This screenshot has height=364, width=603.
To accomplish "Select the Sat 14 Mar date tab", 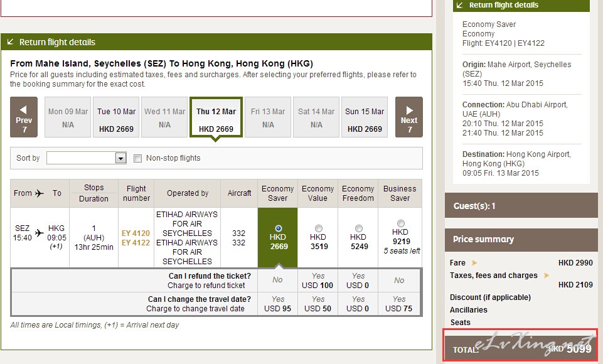I will (x=316, y=117).
